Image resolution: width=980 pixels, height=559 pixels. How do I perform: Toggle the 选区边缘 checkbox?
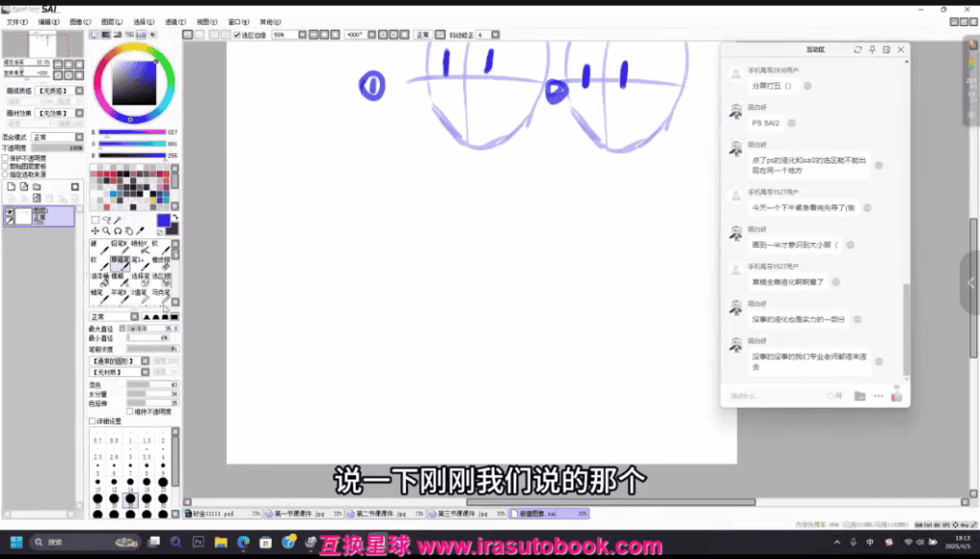[x=237, y=34]
